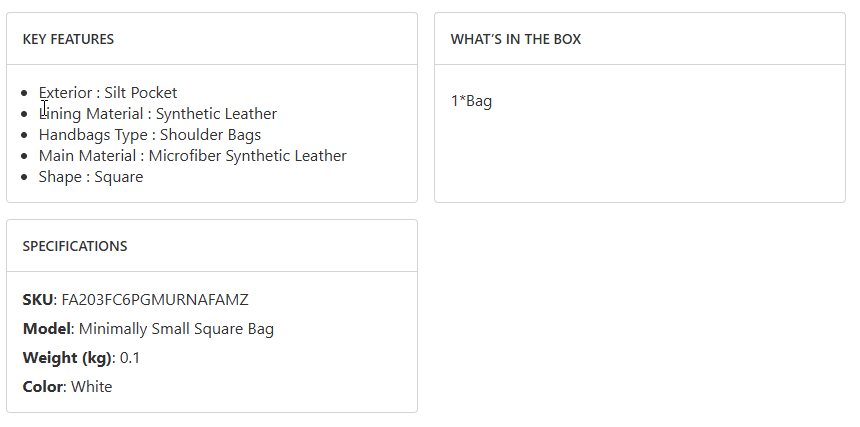
Task: Click the color value White
Action: [92, 386]
